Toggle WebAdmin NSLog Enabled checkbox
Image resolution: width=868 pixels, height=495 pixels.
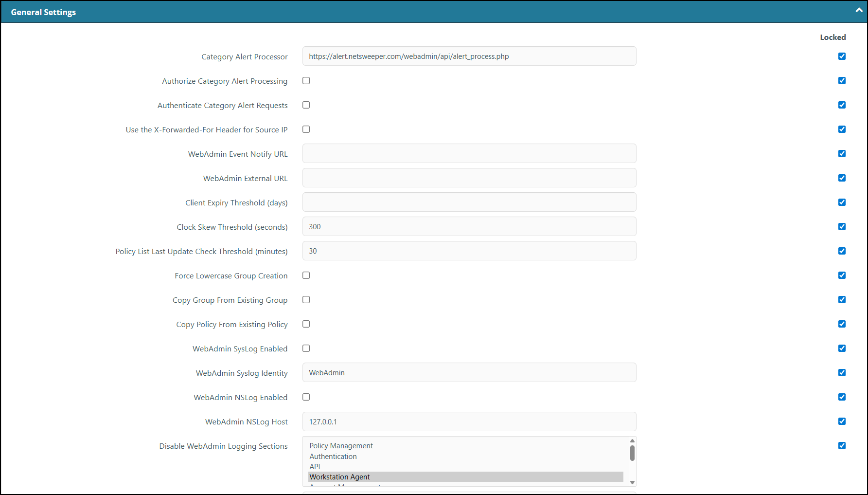306,397
